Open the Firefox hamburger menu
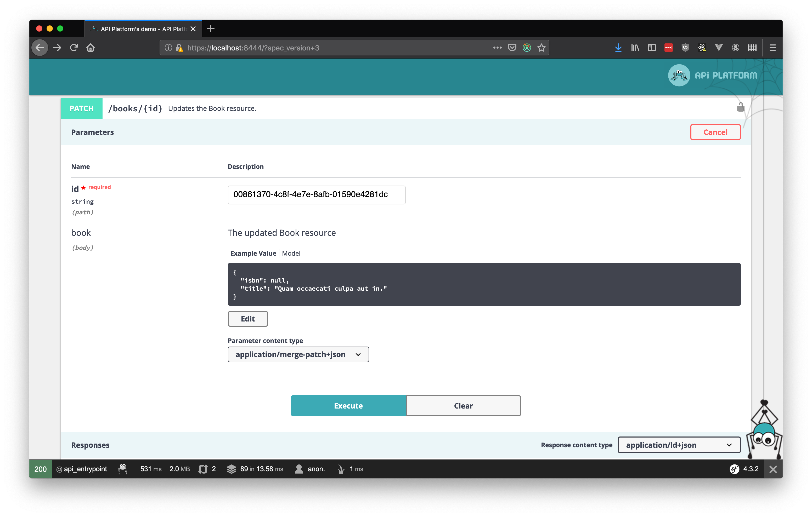The image size is (812, 517). 772,48
